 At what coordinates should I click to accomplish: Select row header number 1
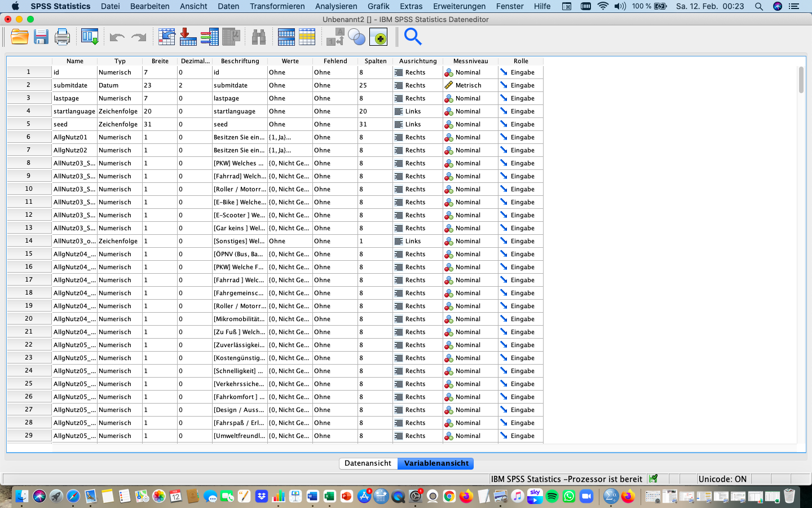tap(29, 72)
